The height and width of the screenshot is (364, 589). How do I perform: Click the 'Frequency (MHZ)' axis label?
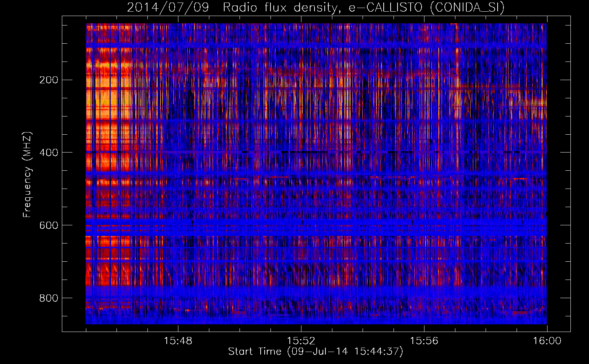pyautogui.click(x=27, y=175)
